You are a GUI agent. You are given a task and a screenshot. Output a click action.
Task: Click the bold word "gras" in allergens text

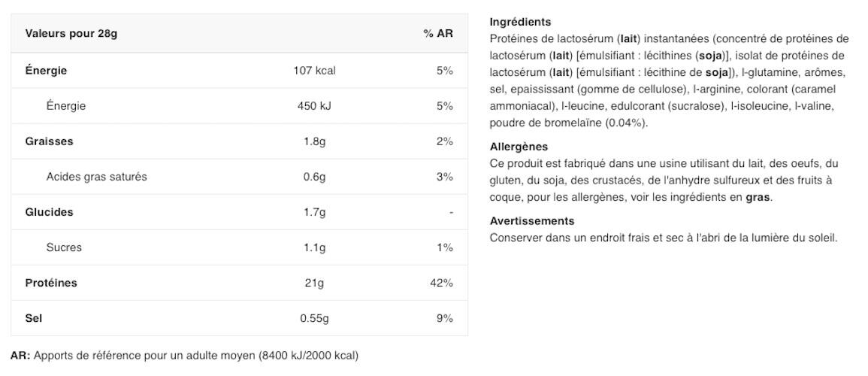(758, 197)
